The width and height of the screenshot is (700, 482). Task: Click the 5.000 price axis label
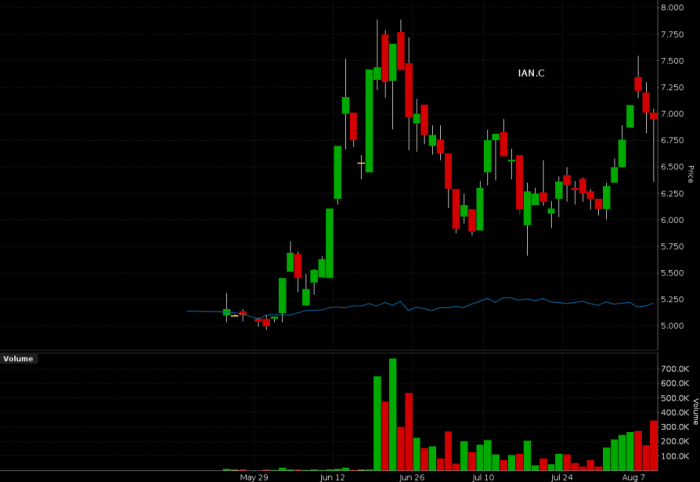[x=672, y=326]
